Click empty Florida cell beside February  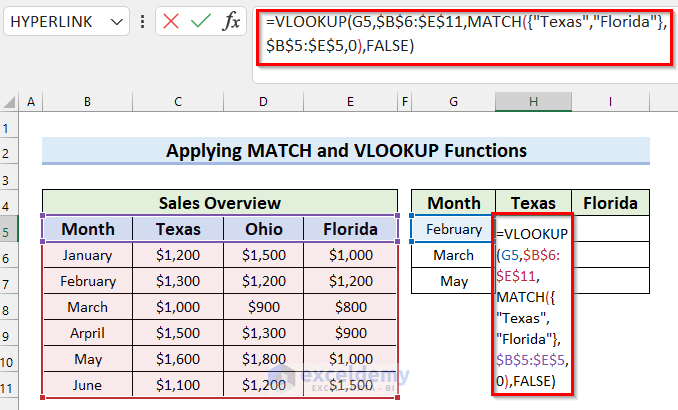[x=611, y=229]
